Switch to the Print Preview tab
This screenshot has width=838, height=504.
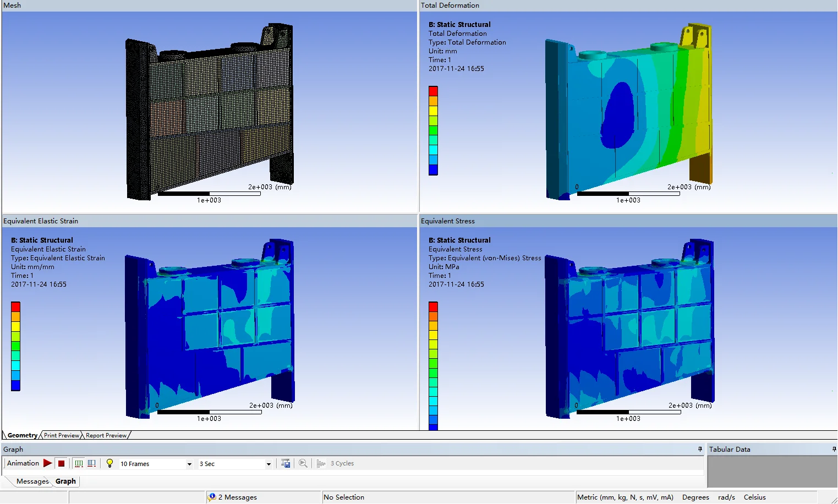[61, 435]
